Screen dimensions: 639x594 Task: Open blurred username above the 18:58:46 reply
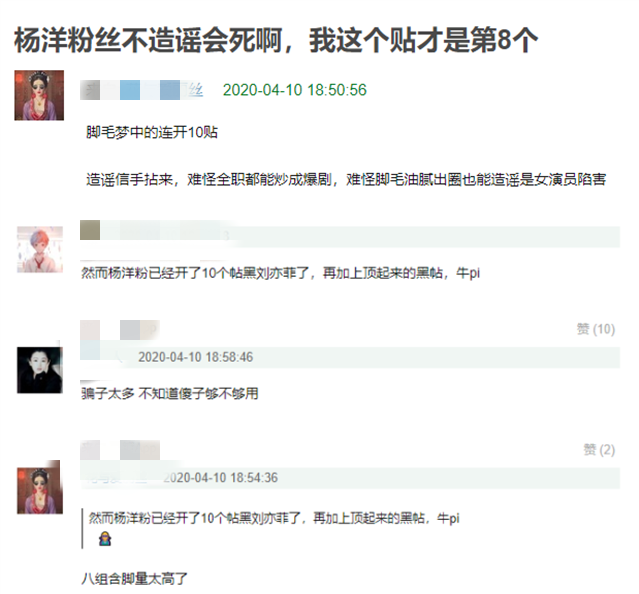click(120, 330)
